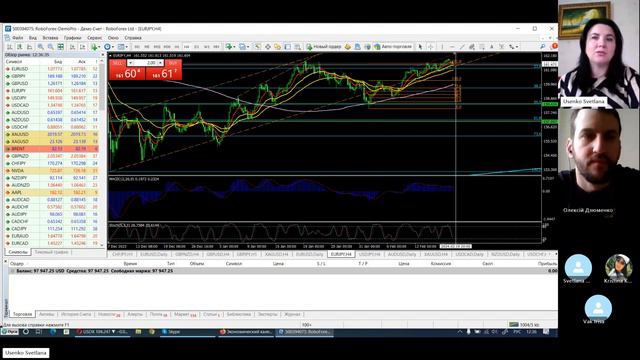The height and width of the screenshot is (360, 640).
Task: Toggle chart auto scroll
Action: (72, 47)
